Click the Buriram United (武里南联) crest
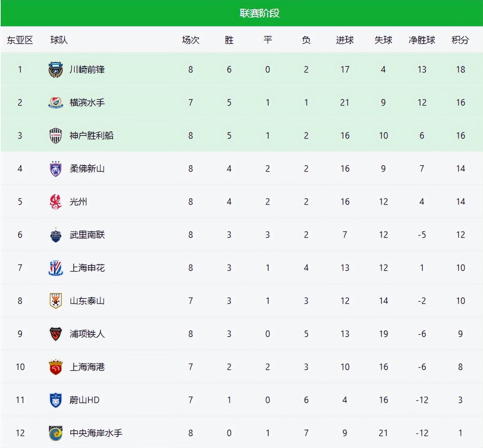Image resolution: width=483 pixels, height=448 pixels. click(56, 235)
